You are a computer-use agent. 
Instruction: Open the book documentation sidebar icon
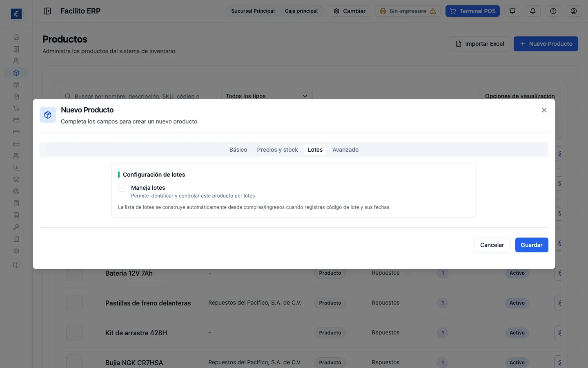pos(16,265)
